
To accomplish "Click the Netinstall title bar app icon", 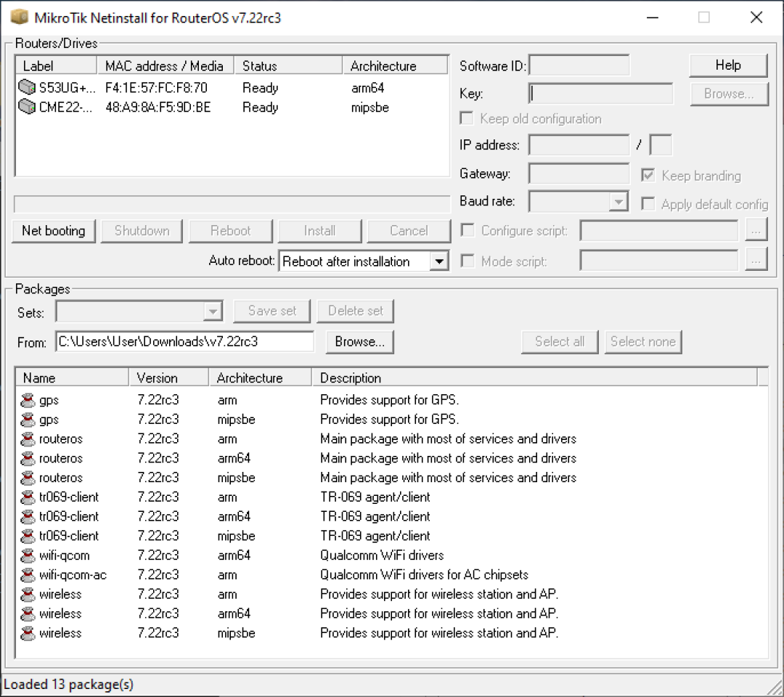I will pyautogui.click(x=20, y=17).
